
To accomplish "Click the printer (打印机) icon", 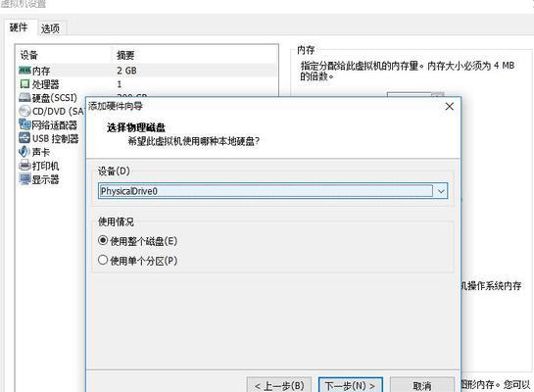I will tap(24, 166).
